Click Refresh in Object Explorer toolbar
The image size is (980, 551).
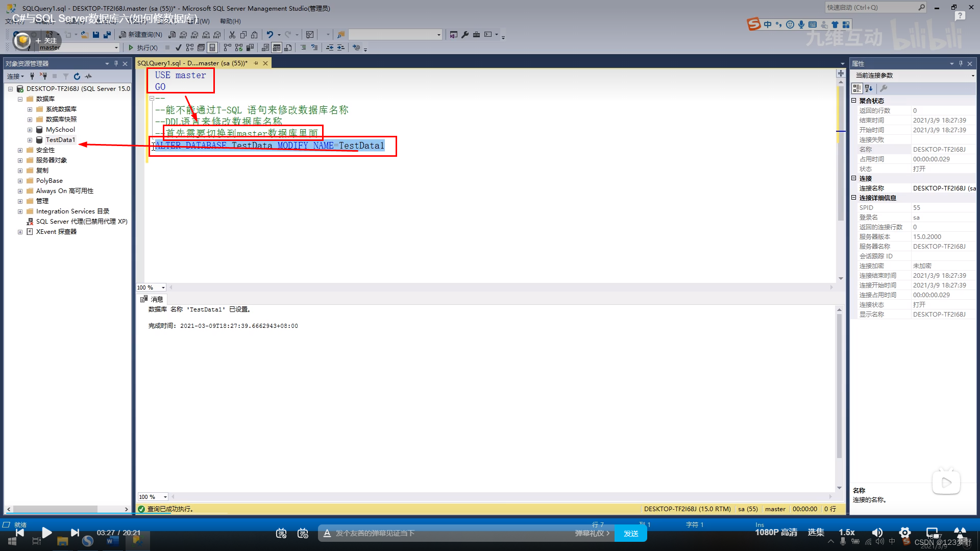click(77, 76)
